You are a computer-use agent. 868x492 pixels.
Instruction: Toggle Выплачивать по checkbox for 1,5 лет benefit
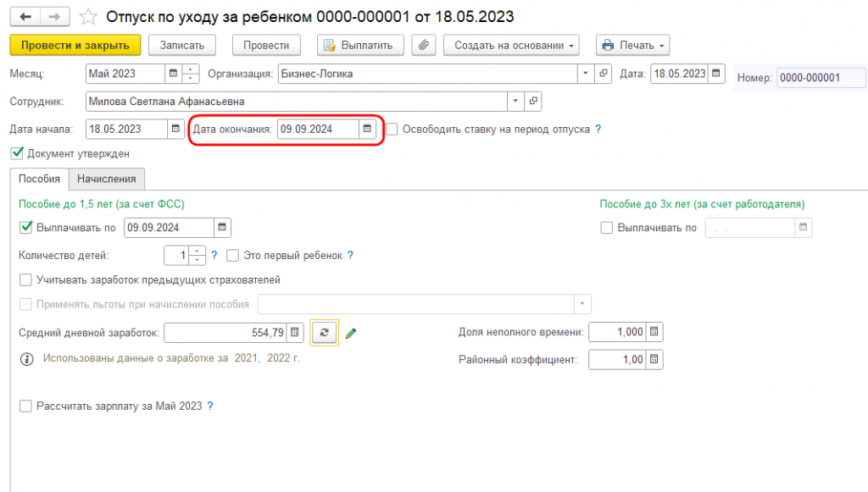point(26,227)
